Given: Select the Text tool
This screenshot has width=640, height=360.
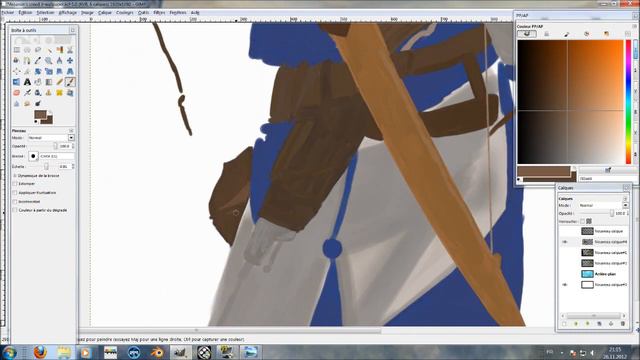Looking at the screenshot, I should pos(27,82).
